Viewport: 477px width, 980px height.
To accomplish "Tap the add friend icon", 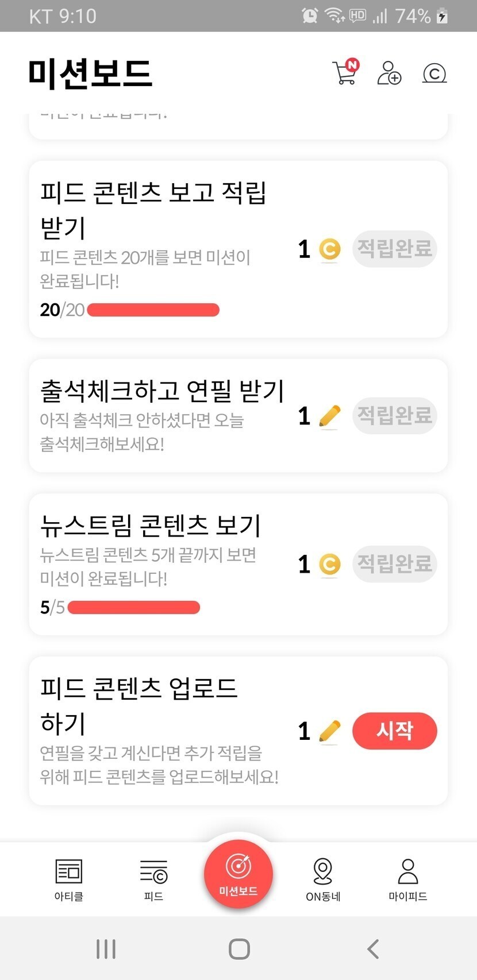I will pyautogui.click(x=389, y=73).
